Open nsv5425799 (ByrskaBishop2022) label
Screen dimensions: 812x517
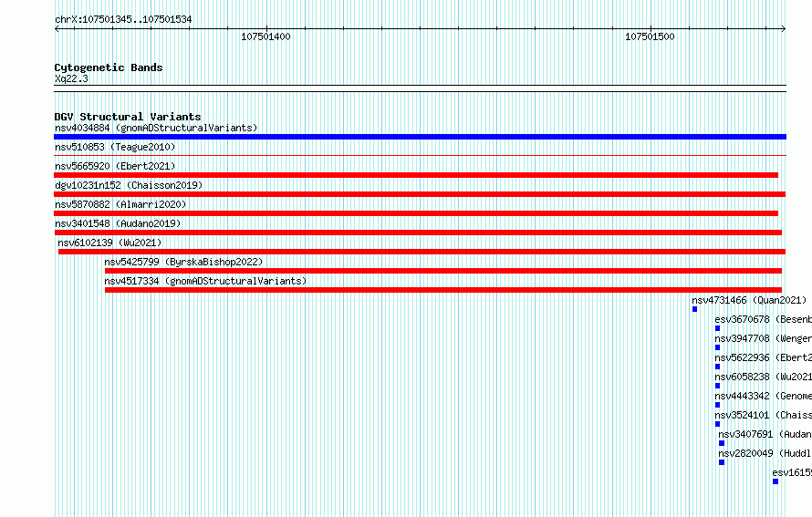click(183, 262)
